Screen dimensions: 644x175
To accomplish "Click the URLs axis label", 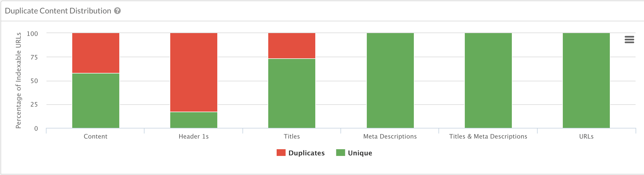I will [586, 137].
